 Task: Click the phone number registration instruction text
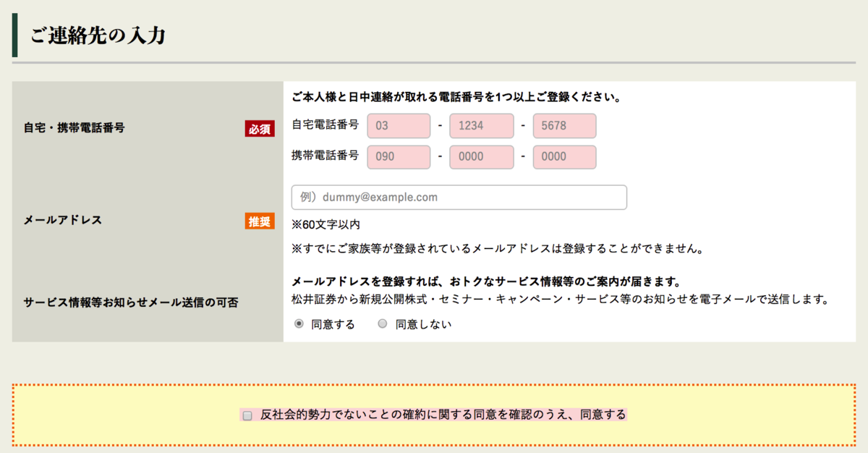coord(457,96)
